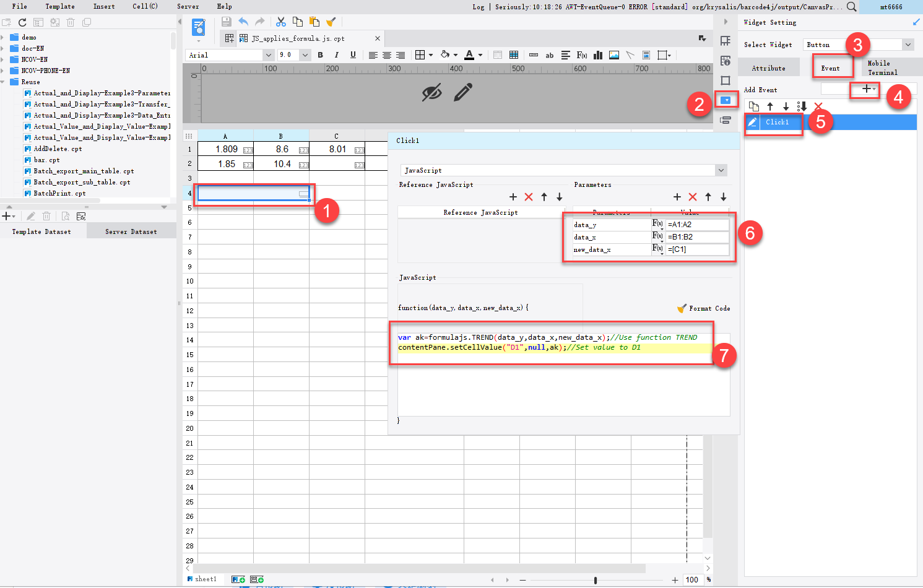The width and height of the screenshot is (923, 588).
Task: Sort events using sort icon
Action: (x=802, y=106)
